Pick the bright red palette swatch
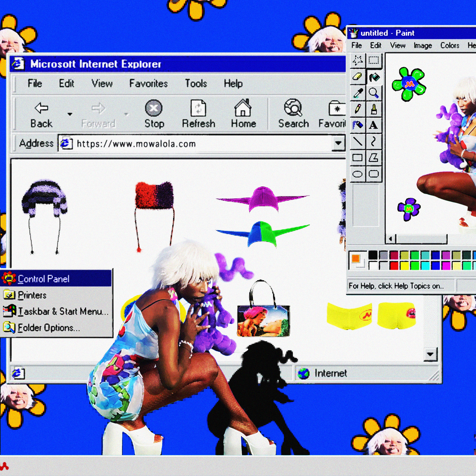The image size is (476, 476). (x=394, y=265)
